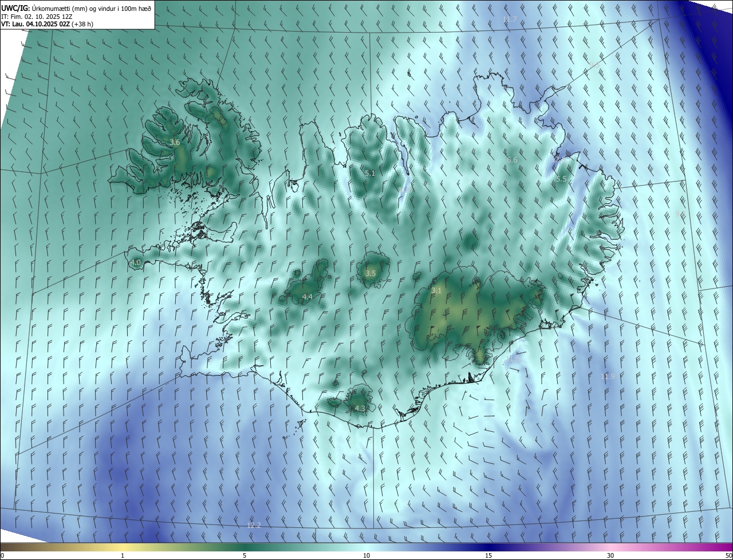Click the 3.6 value over the Westfjords
The height and width of the screenshot is (560, 733).
[175, 142]
